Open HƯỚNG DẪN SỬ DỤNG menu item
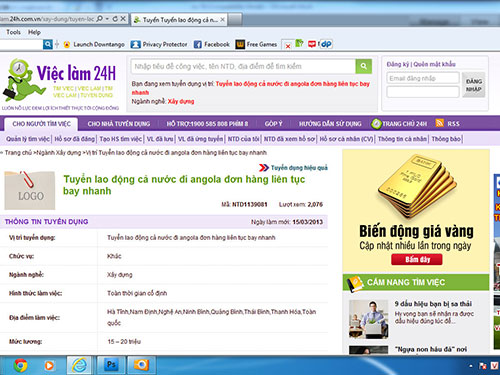500x375 pixels. 330,124
